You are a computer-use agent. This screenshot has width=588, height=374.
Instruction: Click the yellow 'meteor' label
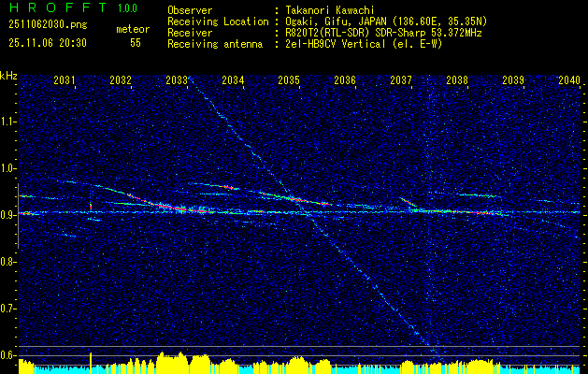coord(133,29)
